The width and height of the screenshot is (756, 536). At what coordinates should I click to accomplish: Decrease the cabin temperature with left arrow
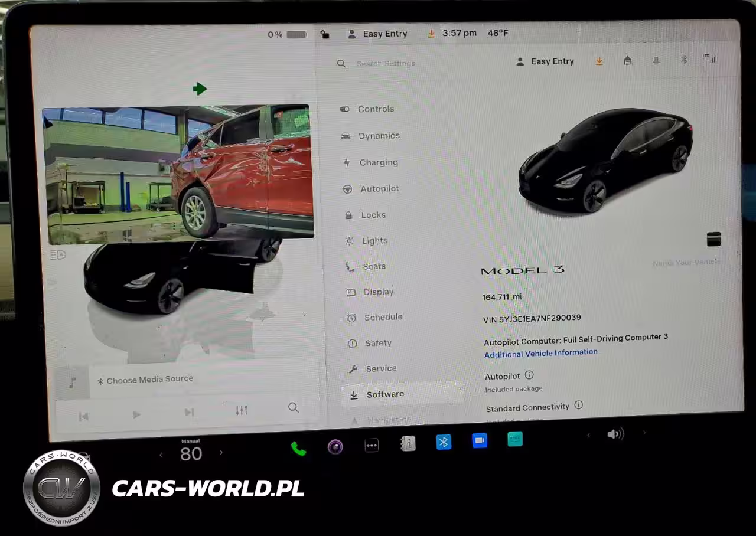coord(161,455)
